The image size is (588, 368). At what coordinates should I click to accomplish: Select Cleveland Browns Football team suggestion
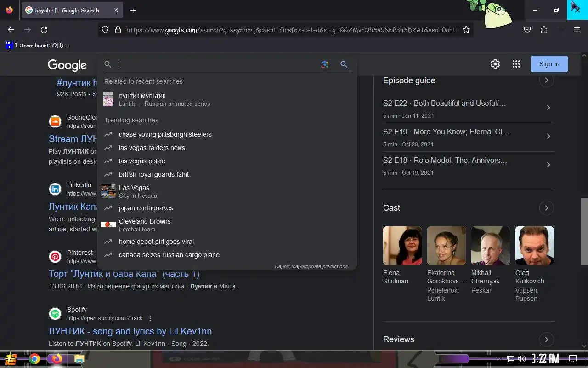click(x=227, y=224)
